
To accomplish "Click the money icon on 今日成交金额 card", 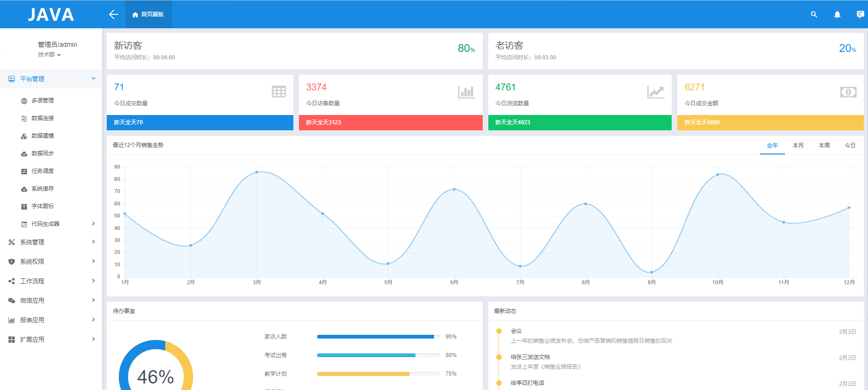I will (848, 92).
